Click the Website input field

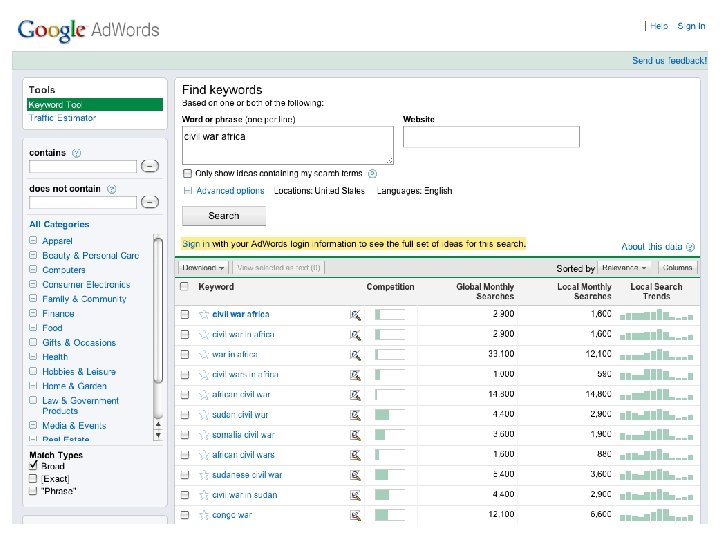(464, 137)
